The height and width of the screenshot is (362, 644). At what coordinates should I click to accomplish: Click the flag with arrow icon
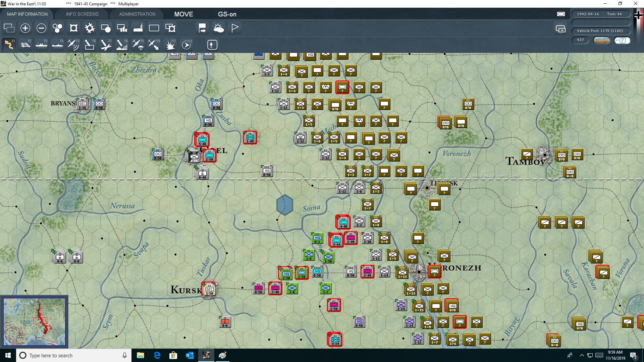pyautogui.click(x=202, y=28)
